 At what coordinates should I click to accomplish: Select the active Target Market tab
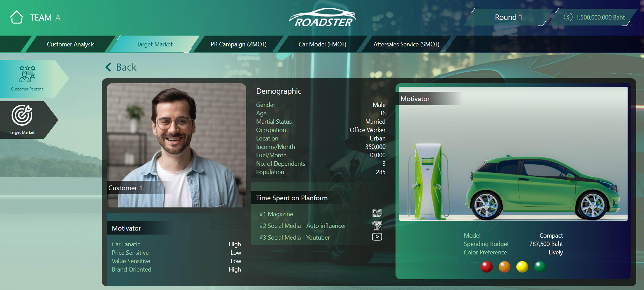154,44
